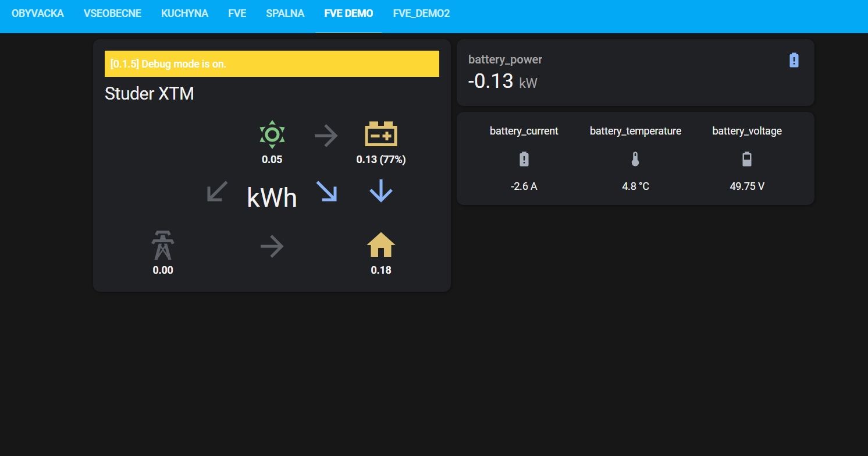This screenshot has height=456, width=868.
Task: Click the grid transmission tower icon
Action: pos(163,245)
